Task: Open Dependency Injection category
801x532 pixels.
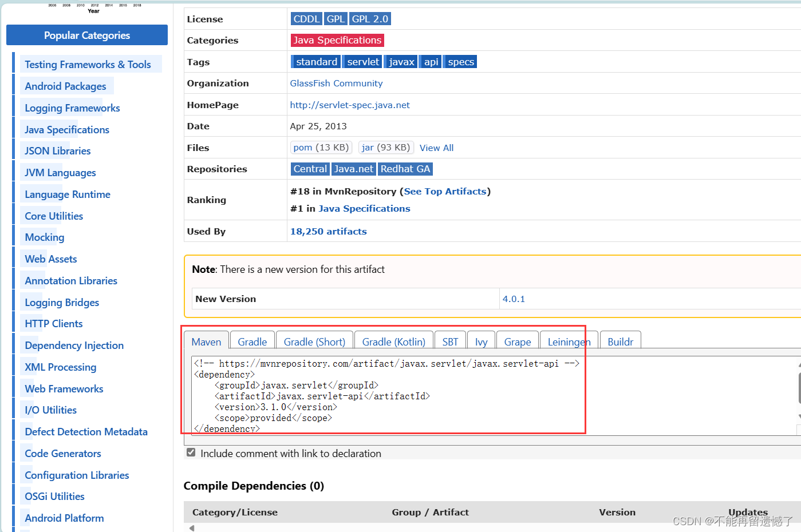Action: click(x=74, y=345)
